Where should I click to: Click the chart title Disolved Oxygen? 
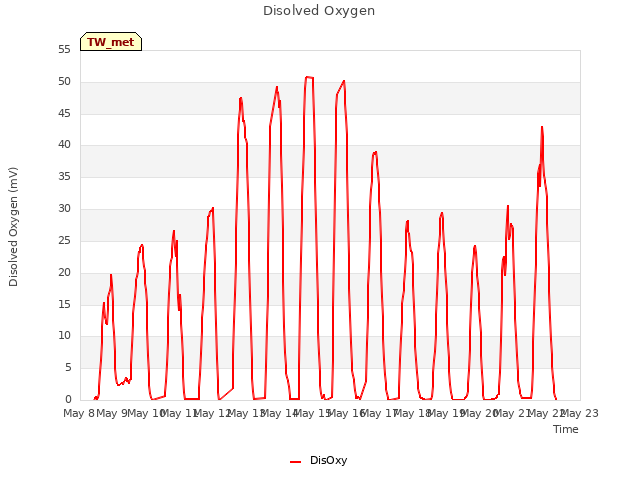[x=319, y=11]
